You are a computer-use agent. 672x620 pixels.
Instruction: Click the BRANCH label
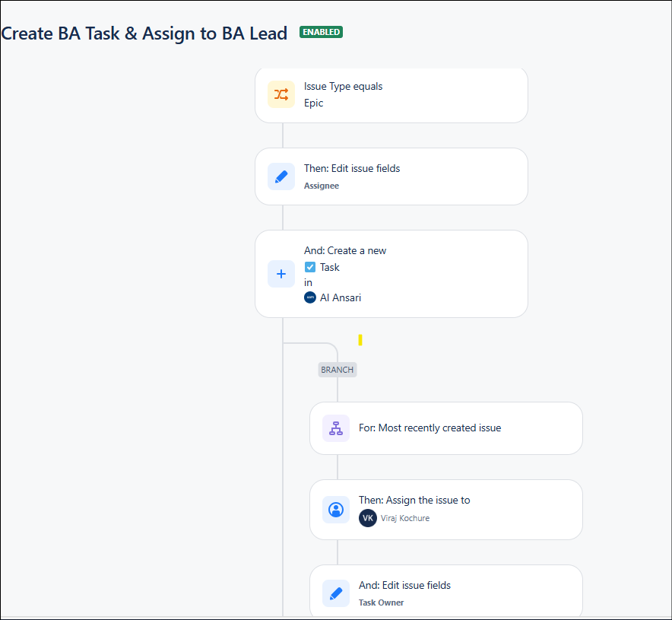(x=338, y=370)
